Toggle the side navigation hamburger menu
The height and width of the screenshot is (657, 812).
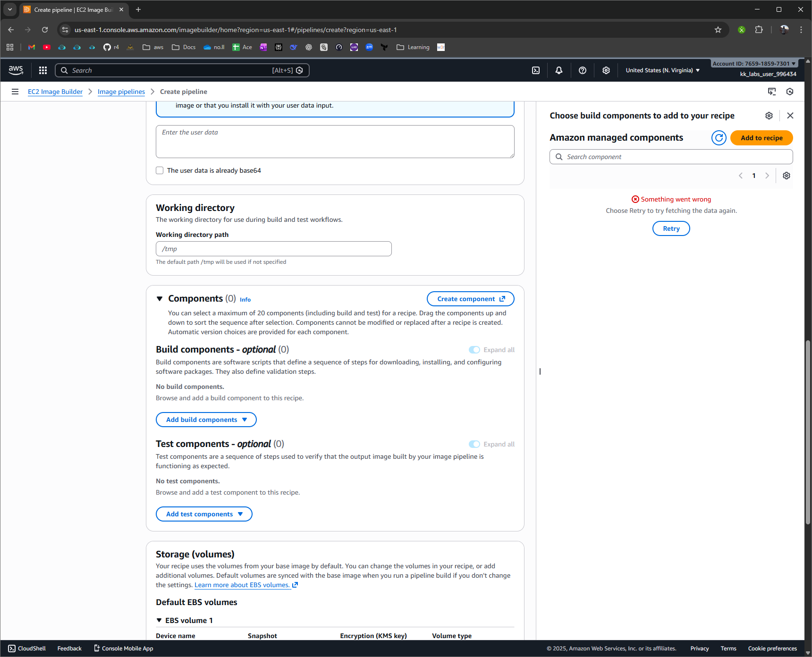15,92
